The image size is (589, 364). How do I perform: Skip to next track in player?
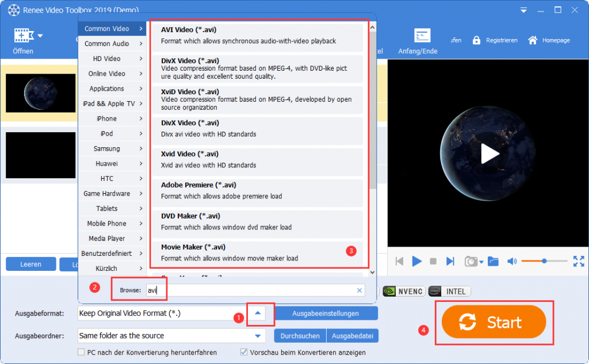pyautogui.click(x=450, y=261)
